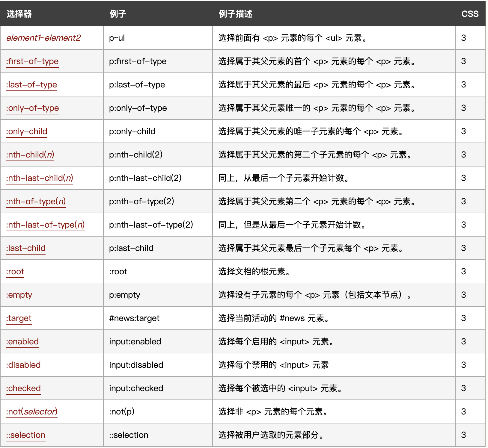Open the :nth-last-child(n) selector link
488x448 pixels.
[x=40, y=178]
